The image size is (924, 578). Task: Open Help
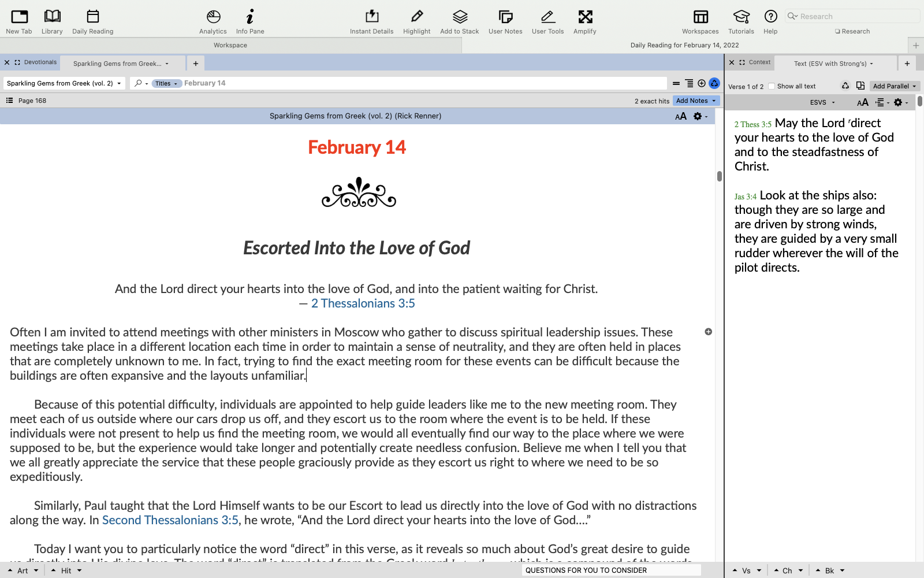(x=771, y=22)
